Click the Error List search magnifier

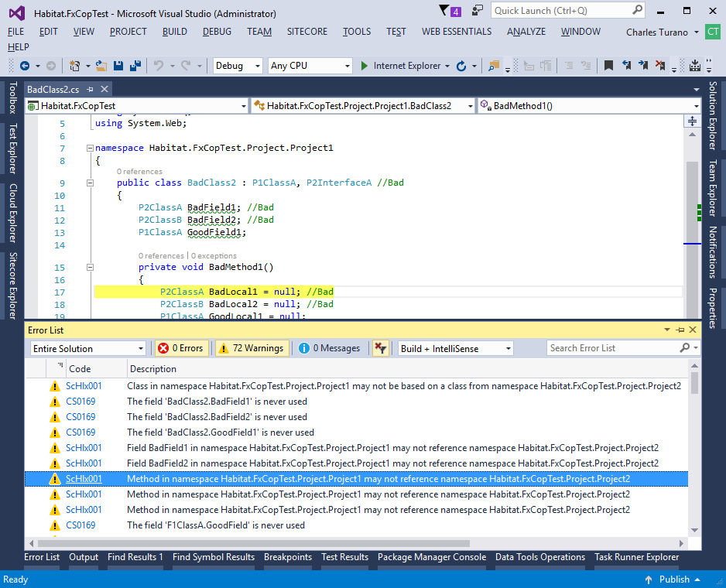685,348
